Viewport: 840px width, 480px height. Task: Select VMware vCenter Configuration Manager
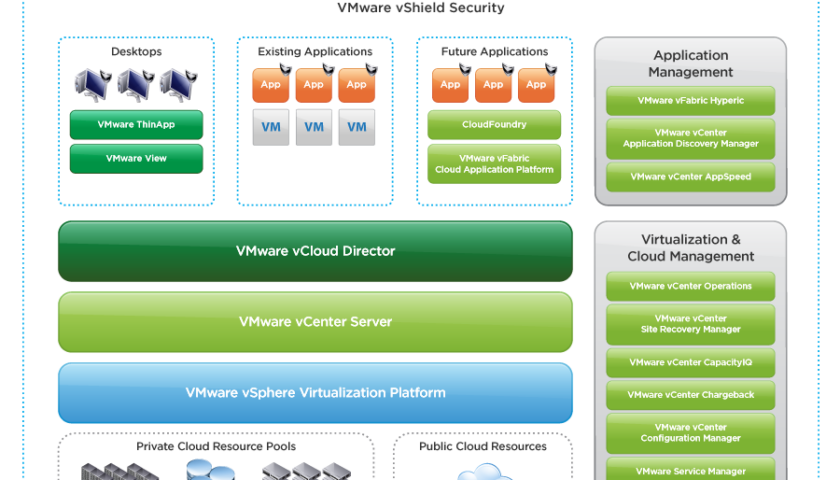tap(691, 433)
